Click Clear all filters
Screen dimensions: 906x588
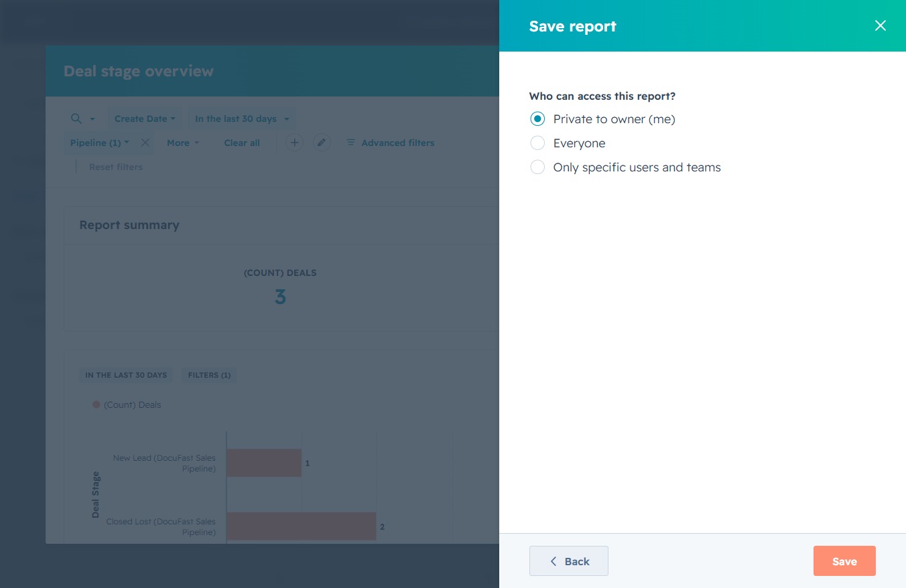242,143
